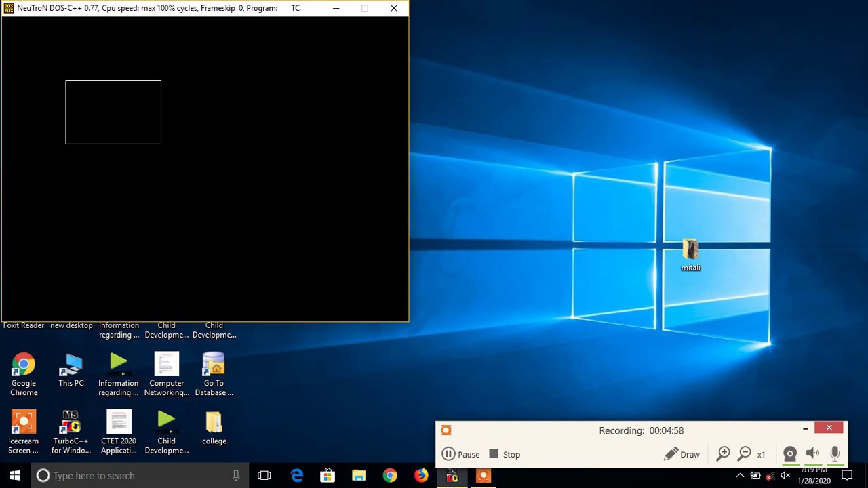This screenshot has height=488, width=868.
Task: Select This PC desktop icon
Action: (x=71, y=371)
